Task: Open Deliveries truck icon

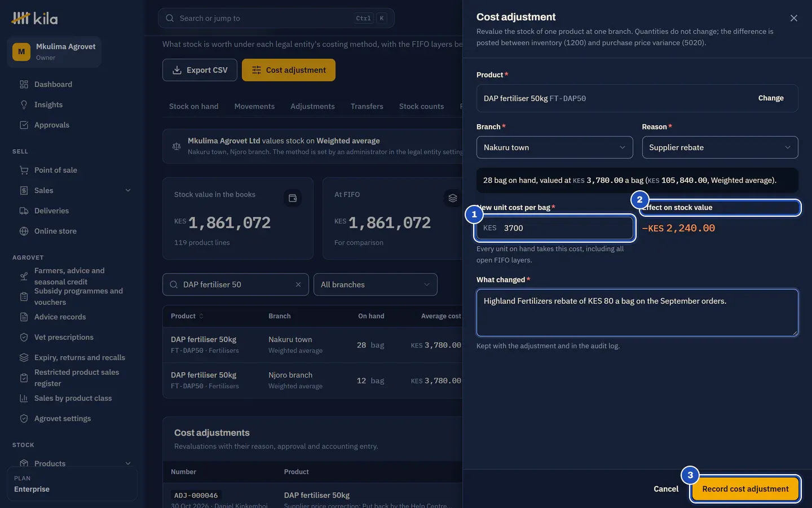Action: pos(24,211)
